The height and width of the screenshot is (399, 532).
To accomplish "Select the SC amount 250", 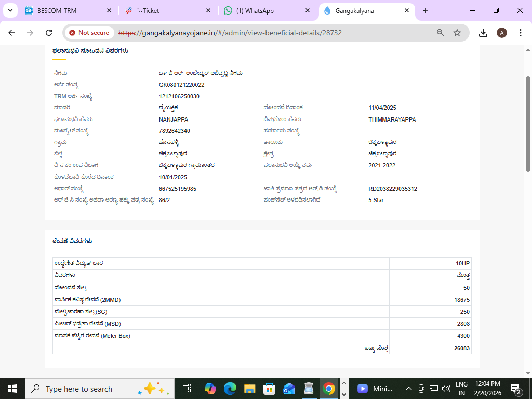I will click(x=465, y=312).
